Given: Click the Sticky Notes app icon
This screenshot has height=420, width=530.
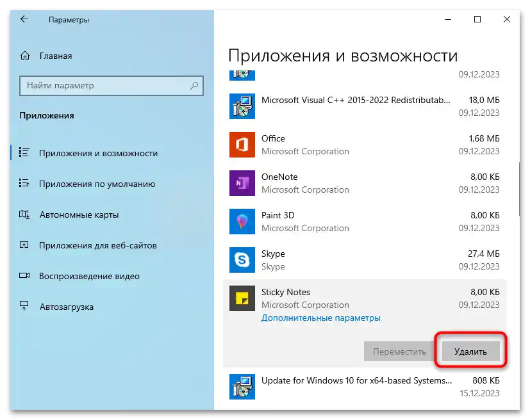Looking at the screenshot, I should (x=242, y=298).
